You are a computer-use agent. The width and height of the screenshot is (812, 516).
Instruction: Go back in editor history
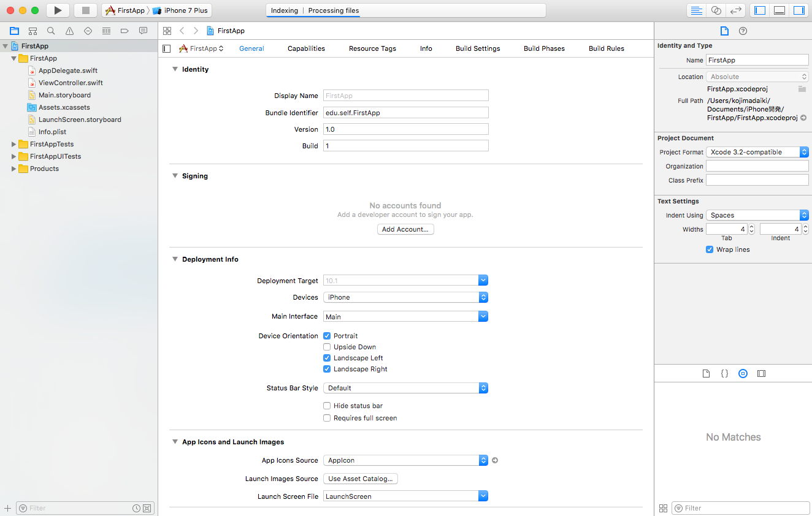click(x=182, y=31)
